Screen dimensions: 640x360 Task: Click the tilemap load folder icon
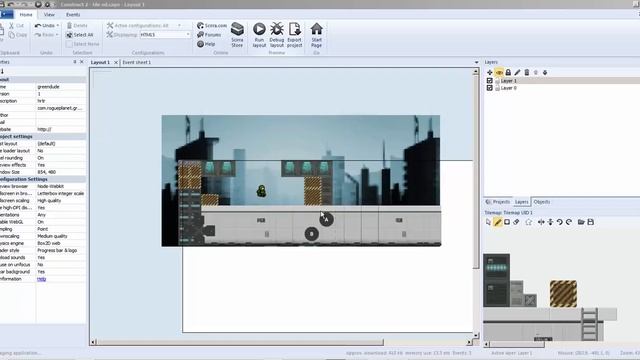[x=581, y=222]
